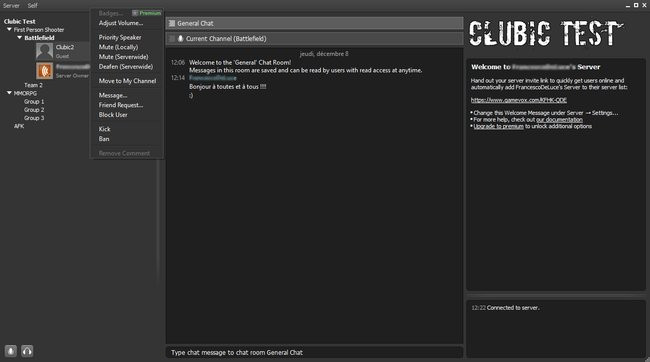Click the 'jeudi, décembre 8' date header
This screenshot has height=362, width=650.
[x=324, y=54]
